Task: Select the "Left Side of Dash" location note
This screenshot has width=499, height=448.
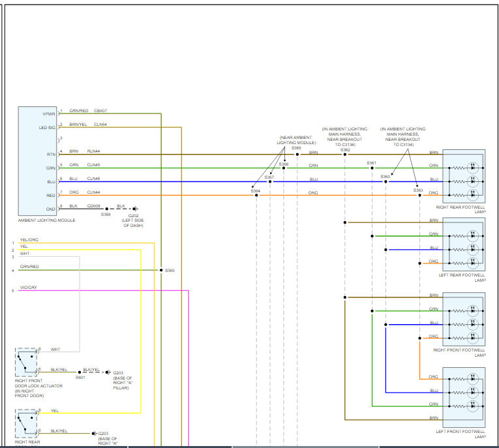Action: 133,222
